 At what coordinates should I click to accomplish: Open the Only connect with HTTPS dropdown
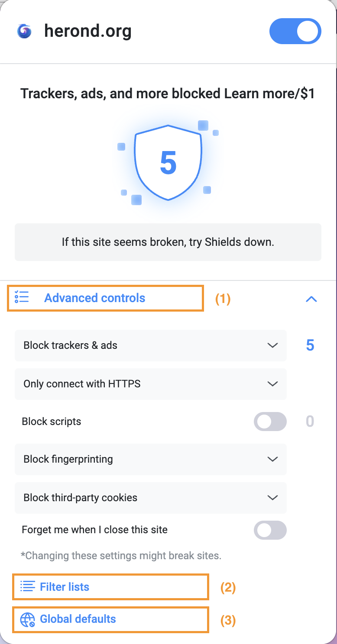[x=151, y=384]
